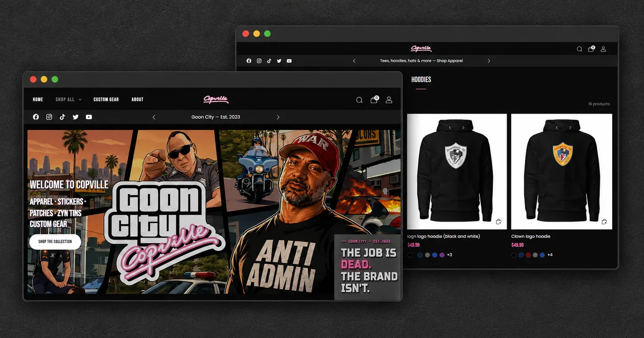Pick black swatch on Clown logo hoodie
644x338 pixels.
click(x=514, y=255)
